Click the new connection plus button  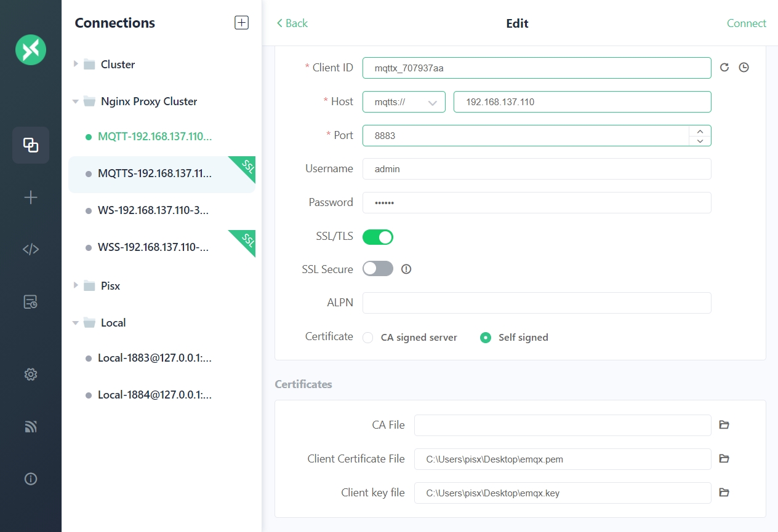(241, 23)
